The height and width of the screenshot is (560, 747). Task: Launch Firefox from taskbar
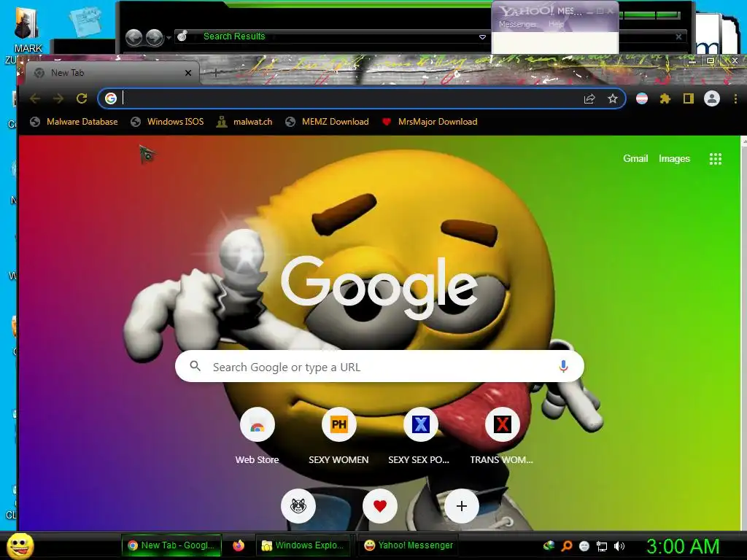[x=239, y=545]
